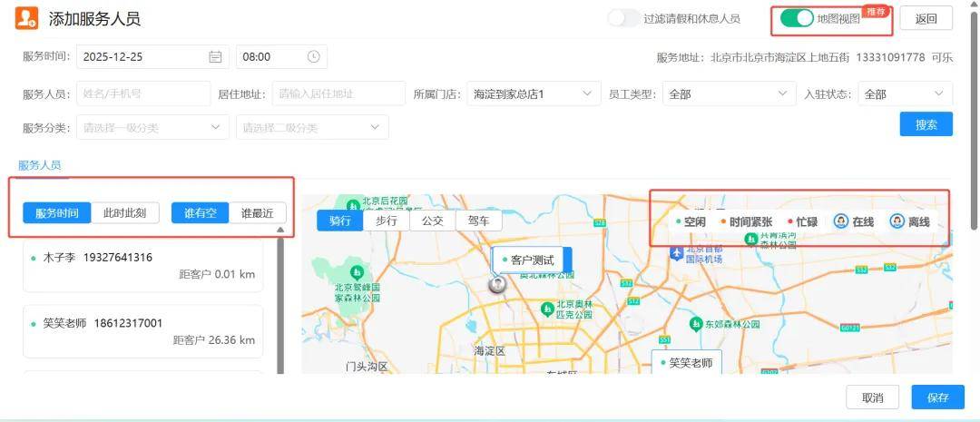Click the customer location pin on map
The width and height of the screenshot is (980, 422).
[497, 284]
